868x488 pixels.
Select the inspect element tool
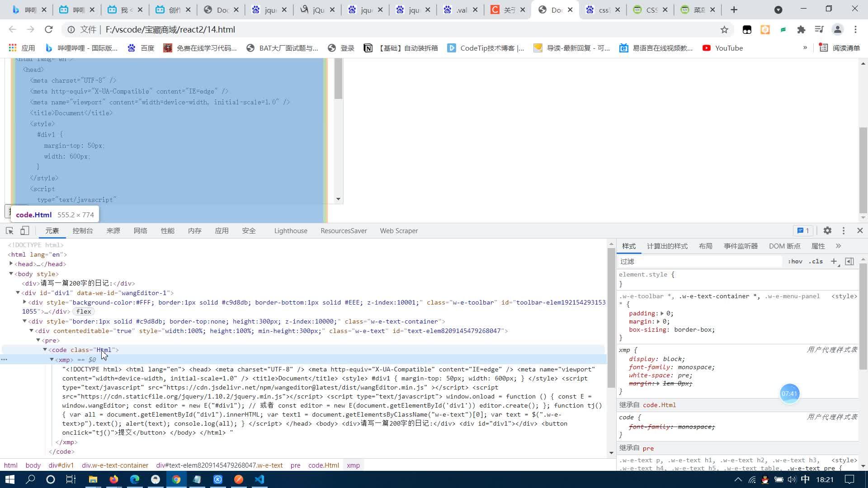pyautogui.click(x=9, y=230)
